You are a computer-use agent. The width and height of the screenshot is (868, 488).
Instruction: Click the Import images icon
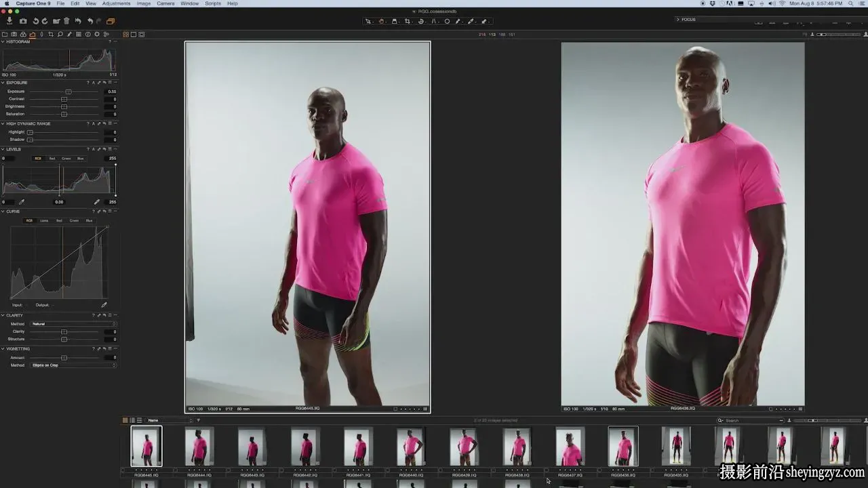(9, 21)
